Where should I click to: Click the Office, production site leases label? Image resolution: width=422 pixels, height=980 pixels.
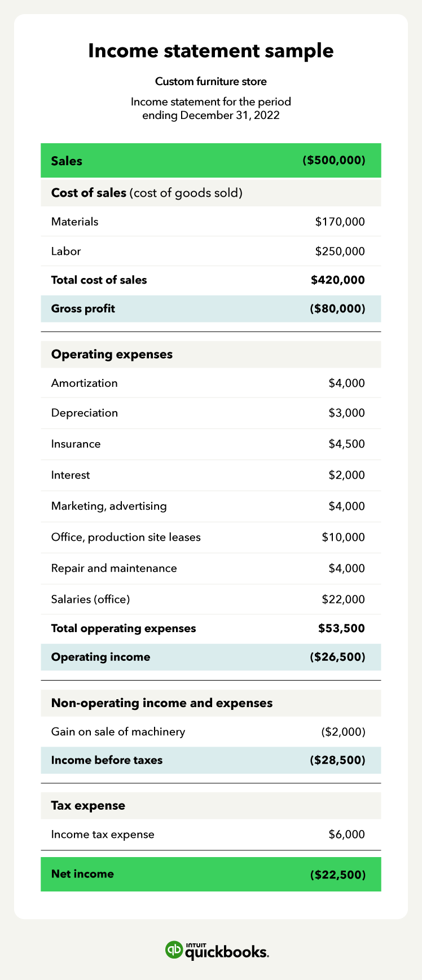(126, 537)
